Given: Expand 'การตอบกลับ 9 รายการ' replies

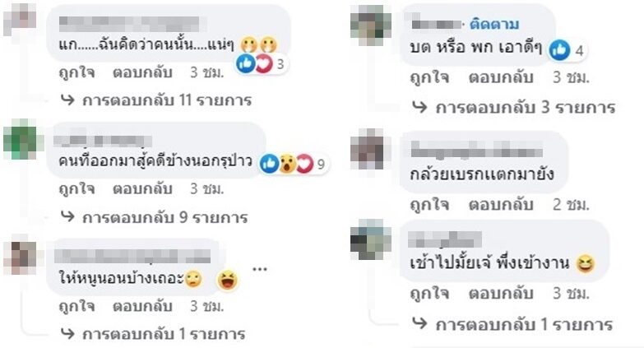Looking at the screenshot, I should tap(154, 217).
